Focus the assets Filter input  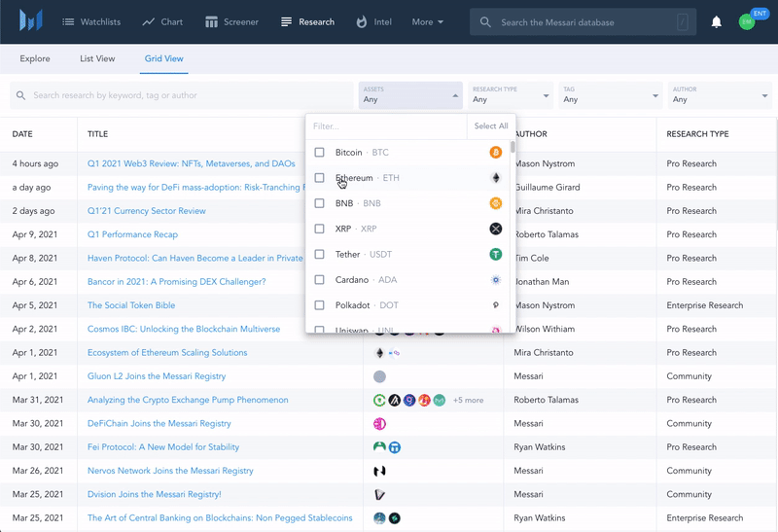click(386, 126)
